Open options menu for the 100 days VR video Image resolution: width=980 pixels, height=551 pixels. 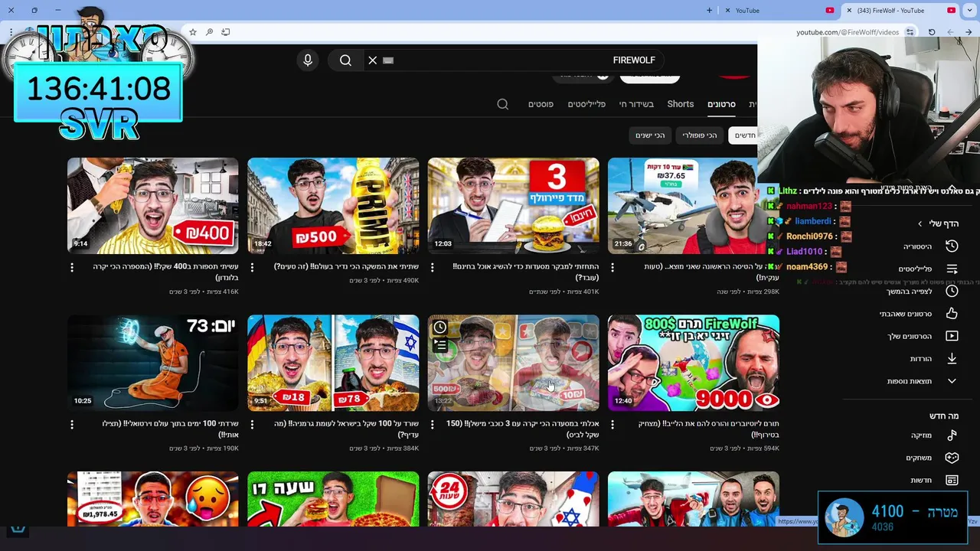[x=72, y=424]
